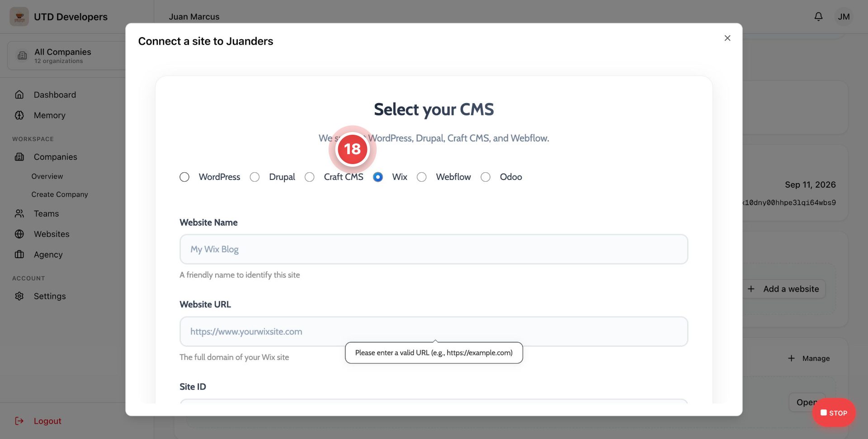The height and width of the screenshot is (439, 868).
Task: Select the Wix radio button
Action: [x=378, y=177]
